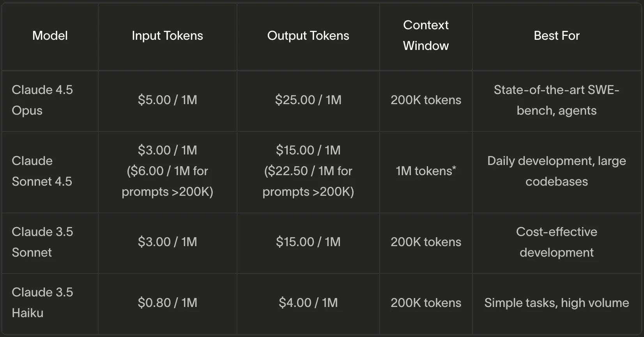This screenshot has width=644, height=337.
Task: Click the $4.00 / 1M output price
Action: [x=308, y=303]
